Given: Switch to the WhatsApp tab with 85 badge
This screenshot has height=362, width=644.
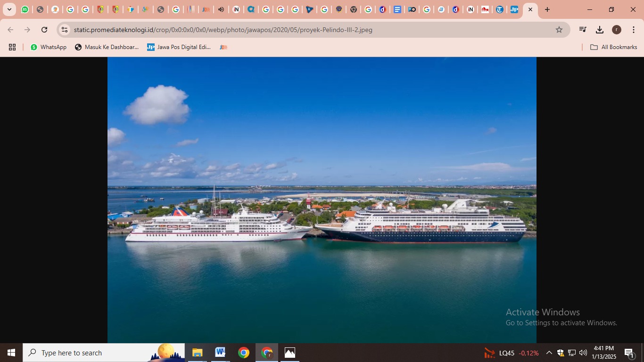Looking at the screenshot, I should (25, 9).
